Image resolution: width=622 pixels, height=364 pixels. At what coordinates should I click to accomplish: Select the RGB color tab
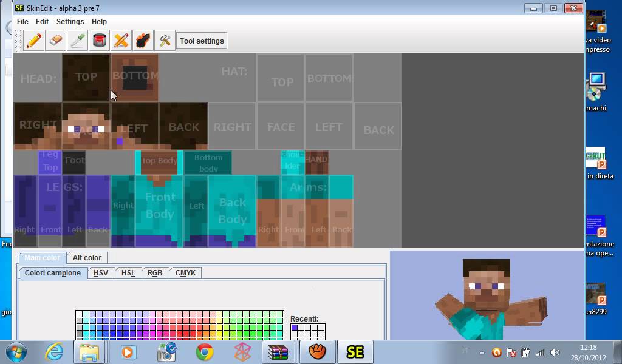155,273
